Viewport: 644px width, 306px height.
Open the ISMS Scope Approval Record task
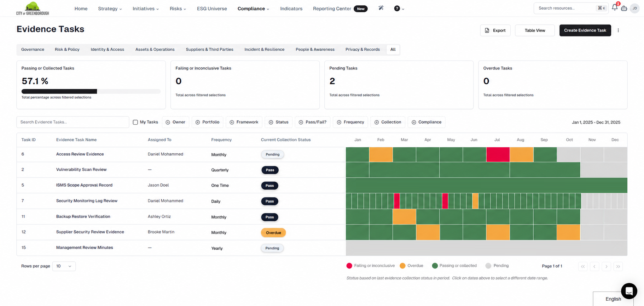pos(84,185)
